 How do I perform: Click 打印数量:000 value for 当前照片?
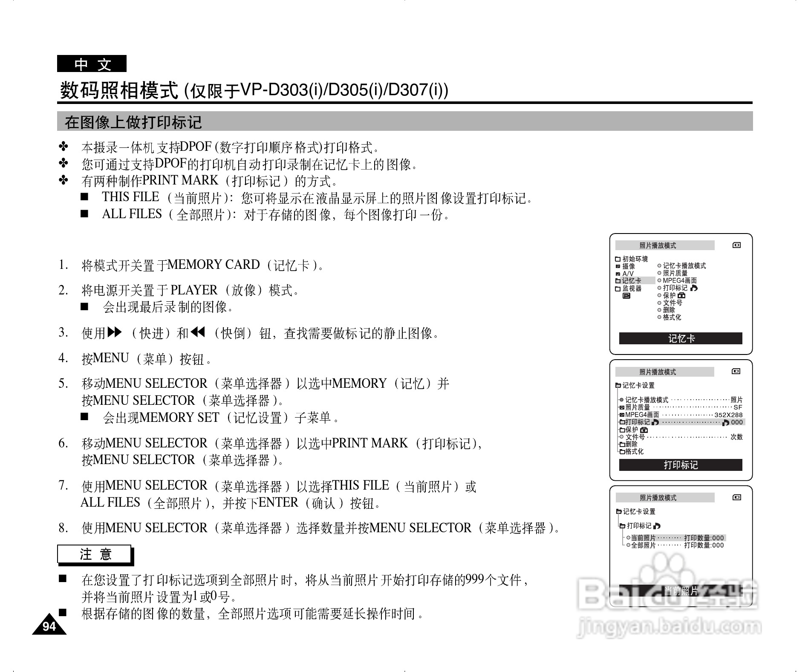click(704, 538)
